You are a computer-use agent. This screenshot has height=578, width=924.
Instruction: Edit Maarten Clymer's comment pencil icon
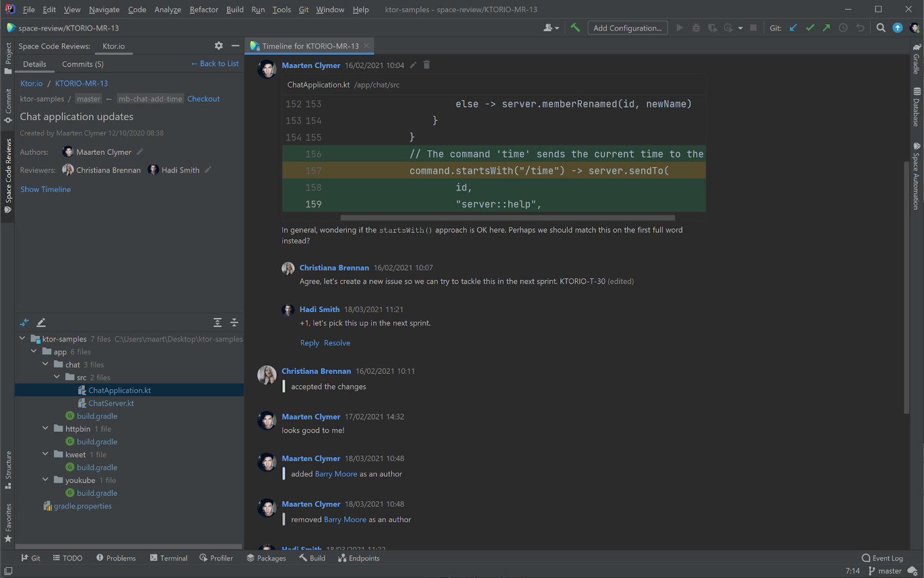[x=413, y=65]
